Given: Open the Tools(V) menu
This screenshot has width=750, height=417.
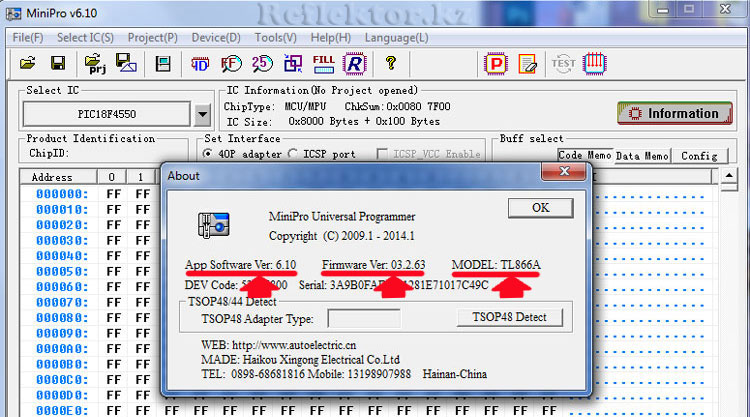Looking at the screenshot, I should 276,37.
